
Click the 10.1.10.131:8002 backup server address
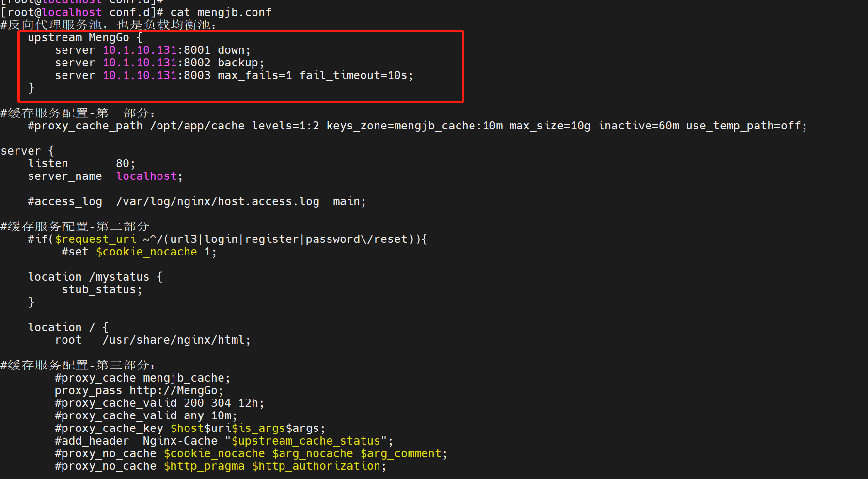click(x=157, y=63)
